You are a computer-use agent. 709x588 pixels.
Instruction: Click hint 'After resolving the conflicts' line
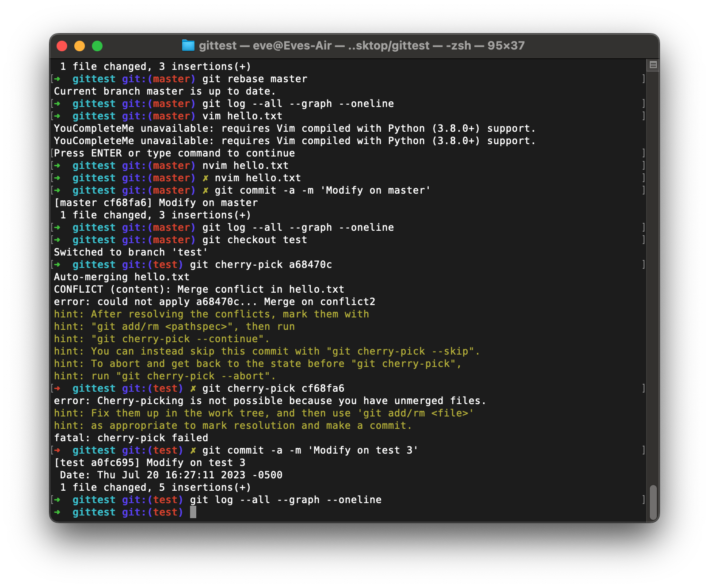point(211,314)
